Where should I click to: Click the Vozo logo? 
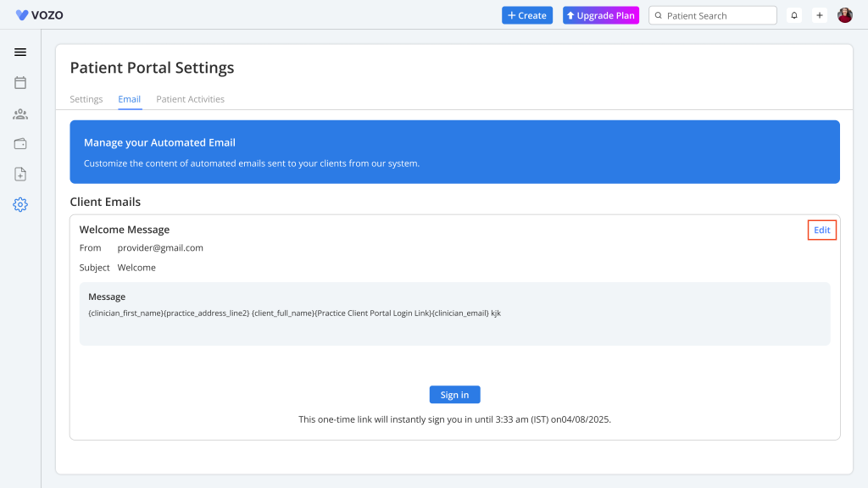tap(39, 15)
